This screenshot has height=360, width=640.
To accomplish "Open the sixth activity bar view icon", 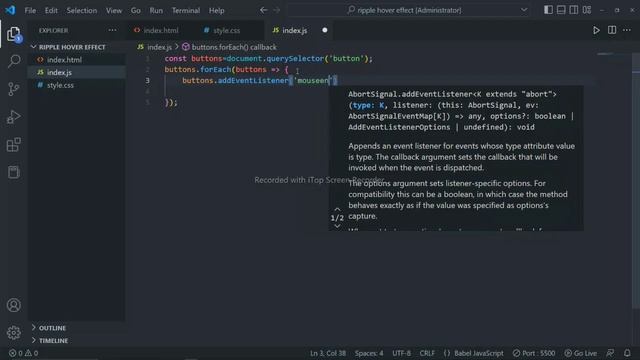I will point(13,172).
